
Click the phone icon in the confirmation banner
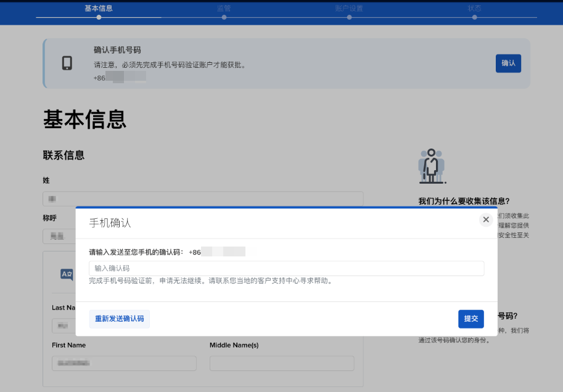(x=67, y=63)
